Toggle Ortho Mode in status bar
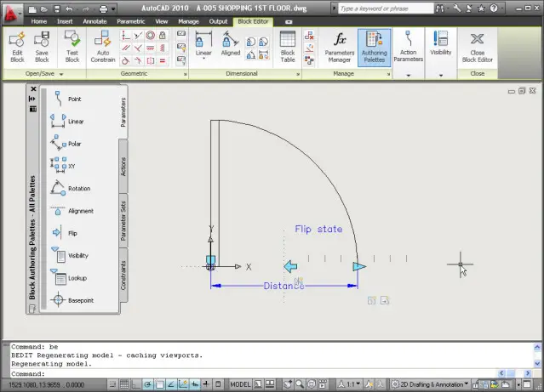 click(136, 384)
